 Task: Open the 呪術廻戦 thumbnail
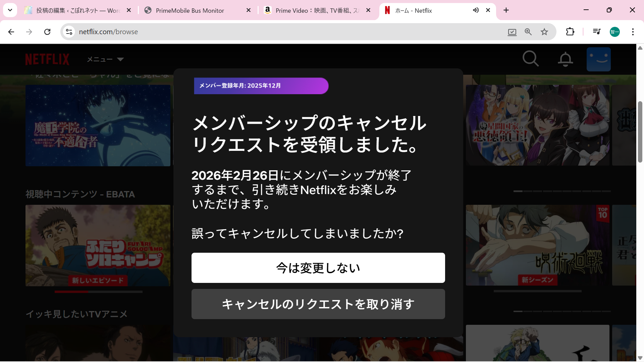(x=537, y=245)
